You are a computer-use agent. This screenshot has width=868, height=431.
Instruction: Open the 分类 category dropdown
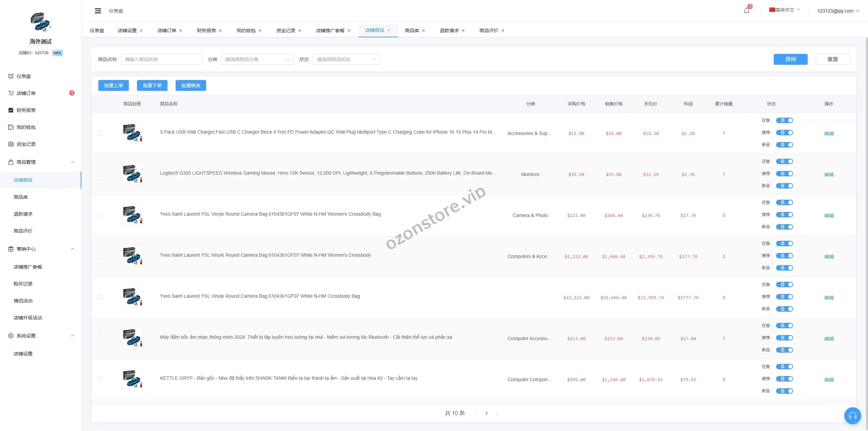point(257,59)
